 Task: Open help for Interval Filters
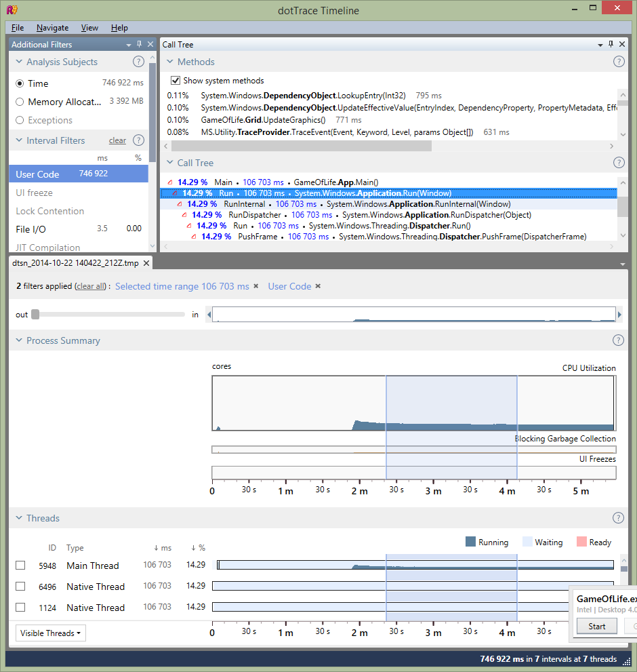click(138, 140)
